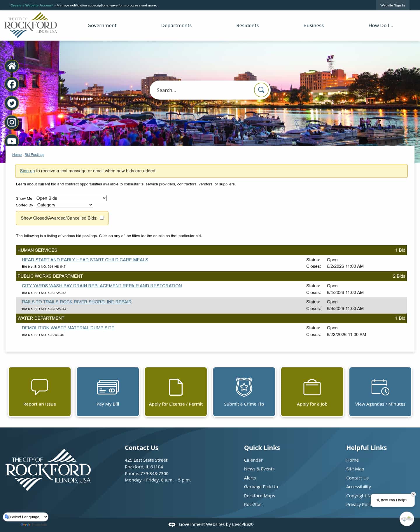This screenshot has width=420, height=532.
Task: Click the Pay My Bill label
Action: pyautogui.click(x=108, y=404)
